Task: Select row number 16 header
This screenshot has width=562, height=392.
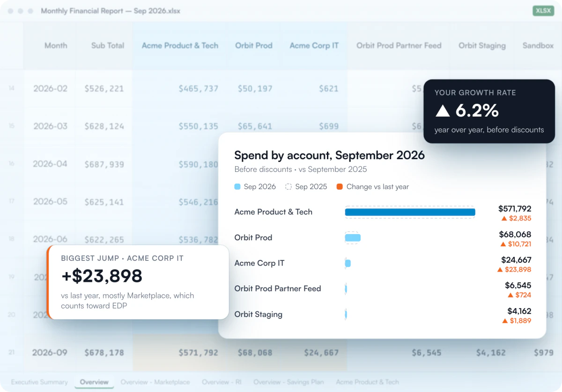Action: coord(12,164)
